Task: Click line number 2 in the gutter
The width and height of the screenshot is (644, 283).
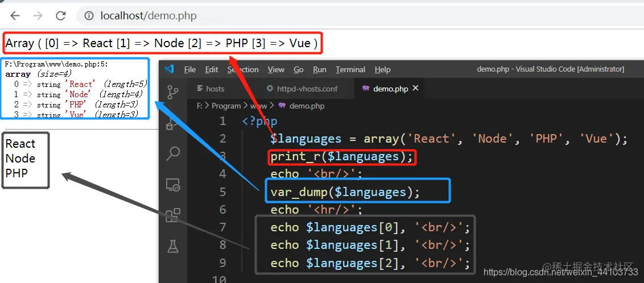Action: tap(222, 139)
